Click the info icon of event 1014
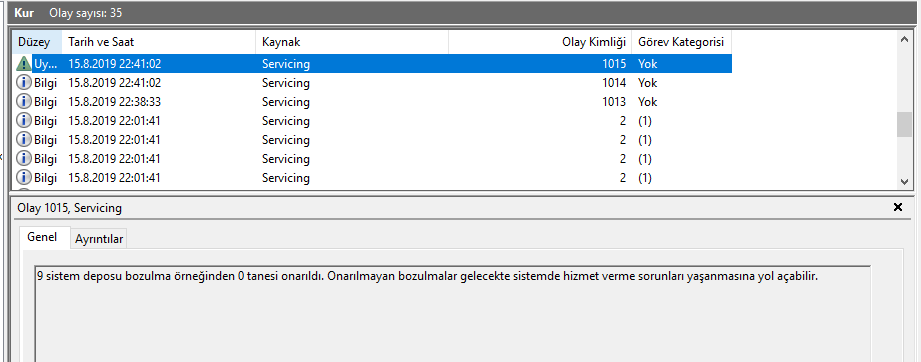 pyautogui.click(x=23, y=83)
